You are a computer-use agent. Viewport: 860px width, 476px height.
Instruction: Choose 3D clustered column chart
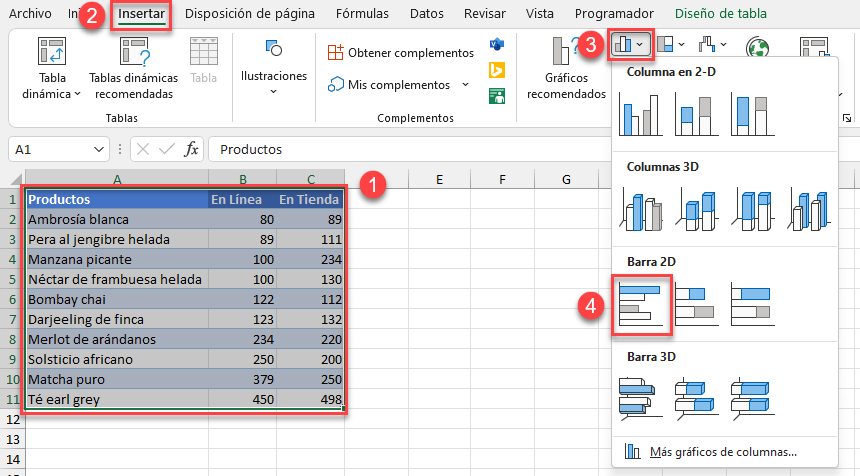pyautogui.click(x=641, y=209)
